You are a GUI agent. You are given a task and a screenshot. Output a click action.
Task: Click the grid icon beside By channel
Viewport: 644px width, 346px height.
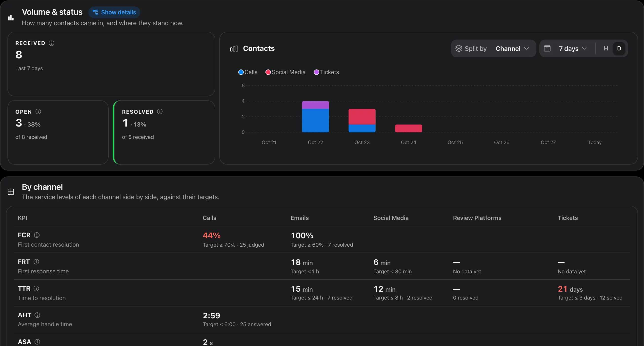(11, 192)
